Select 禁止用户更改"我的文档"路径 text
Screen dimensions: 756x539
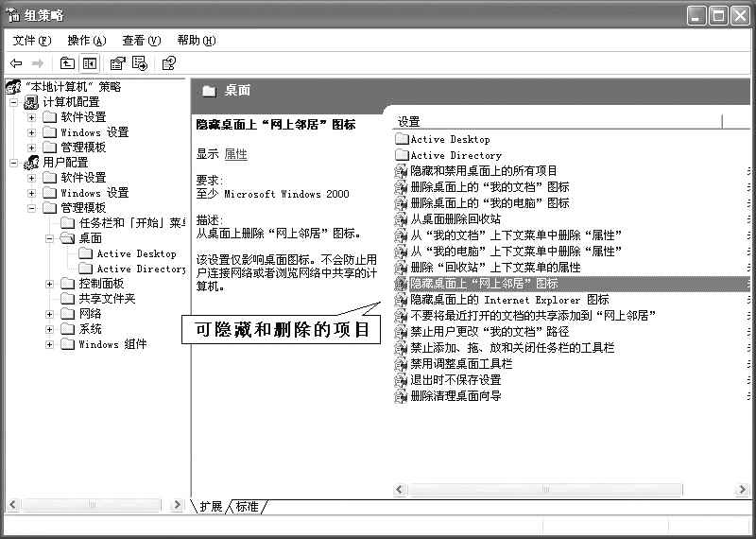pyautogui.click(x=490, y=332)
